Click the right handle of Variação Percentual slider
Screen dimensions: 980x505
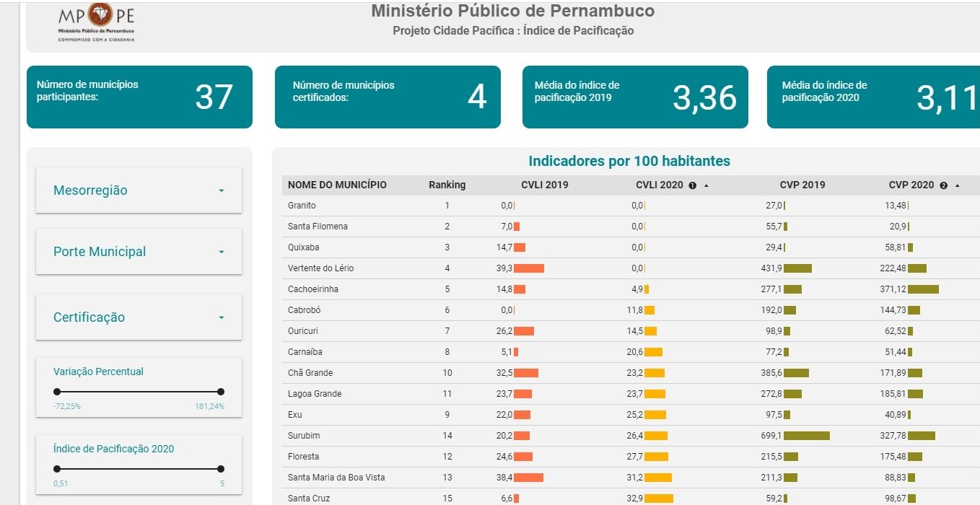coord(221,392)
